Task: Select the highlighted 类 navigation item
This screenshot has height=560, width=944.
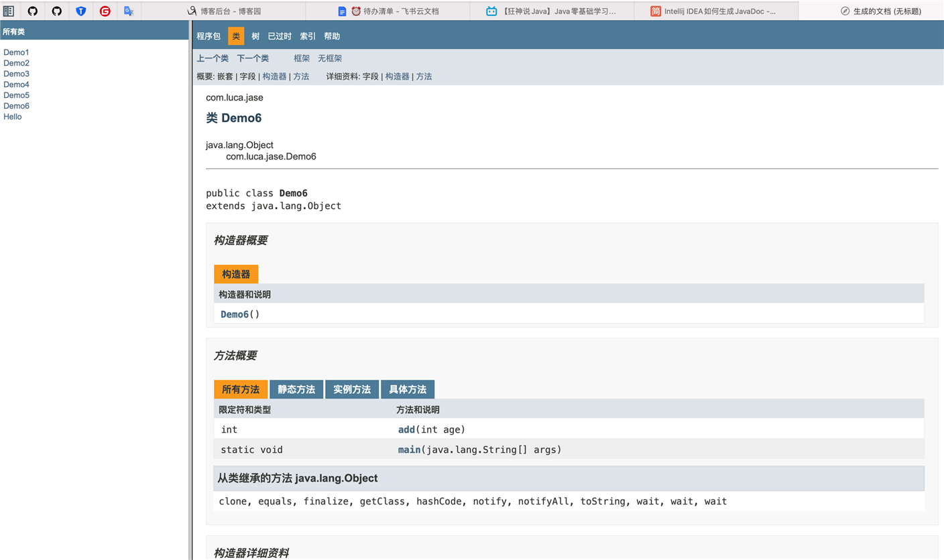Action: point(236,36)
